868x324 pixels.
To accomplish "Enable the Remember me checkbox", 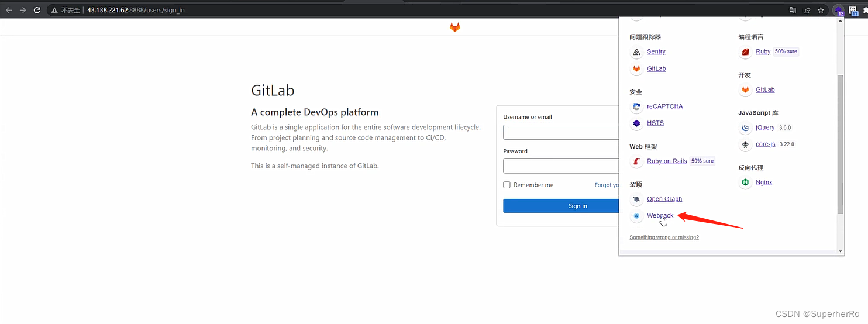I will click(x=507, y=185).
